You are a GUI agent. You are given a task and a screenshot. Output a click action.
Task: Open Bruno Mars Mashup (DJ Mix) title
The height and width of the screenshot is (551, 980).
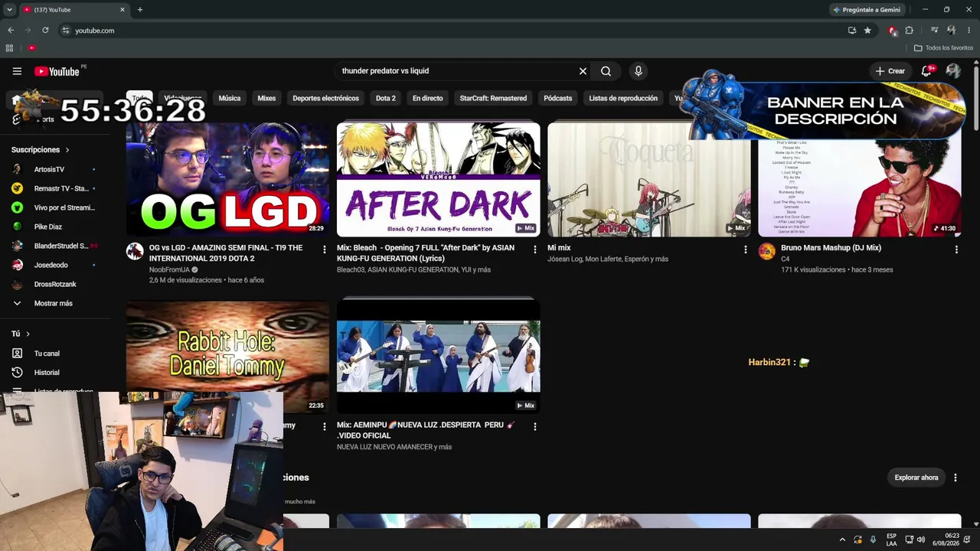point(831,248)
